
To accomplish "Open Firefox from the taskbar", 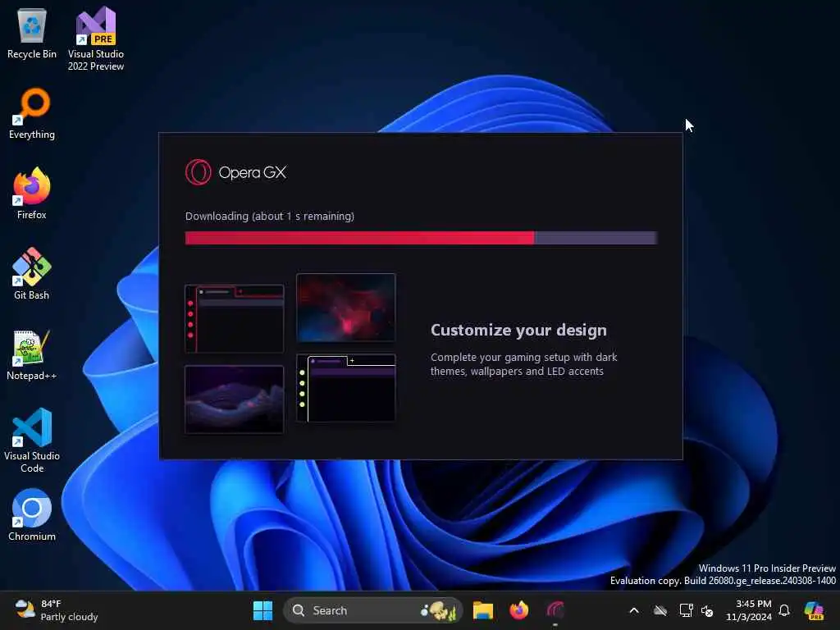I will pyautogui.click(x=518, y=610).
